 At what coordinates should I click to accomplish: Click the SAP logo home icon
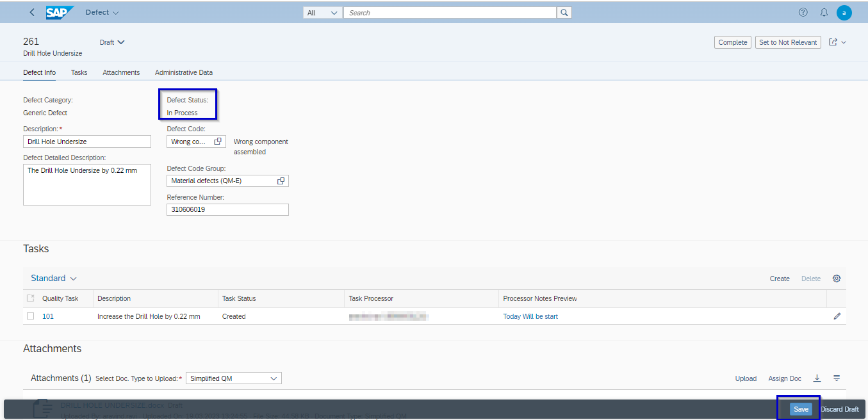[60, 13]
